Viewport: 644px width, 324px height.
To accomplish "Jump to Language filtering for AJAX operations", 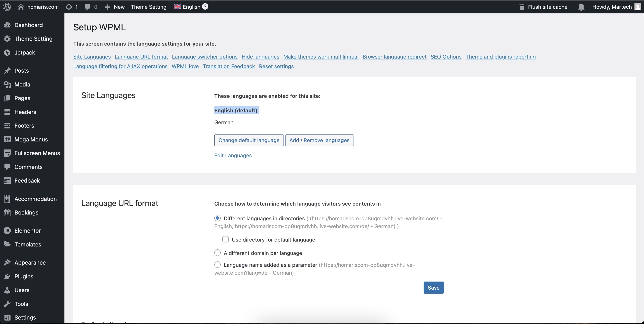I will (120, 66).
